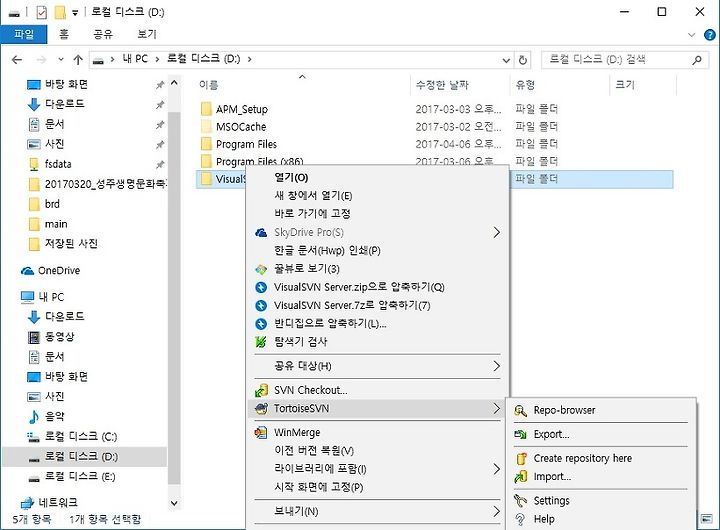Choose 이전 버전 복원(V)
The image size is (720, 530).
(314, 451)
